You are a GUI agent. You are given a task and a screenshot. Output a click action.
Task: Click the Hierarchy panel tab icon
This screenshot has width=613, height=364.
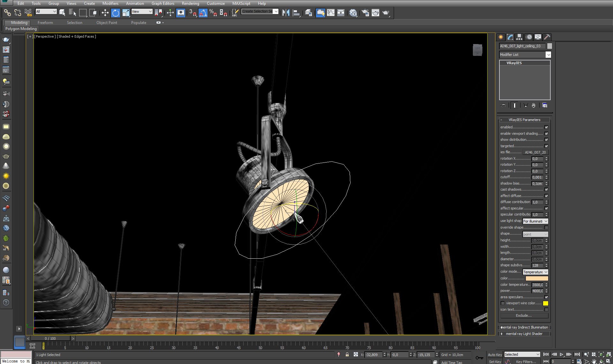point(519,37)
